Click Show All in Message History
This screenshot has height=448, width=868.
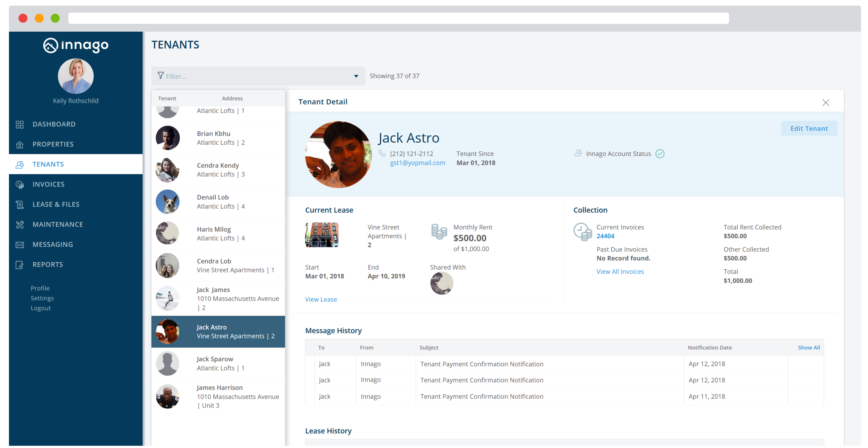808,348
